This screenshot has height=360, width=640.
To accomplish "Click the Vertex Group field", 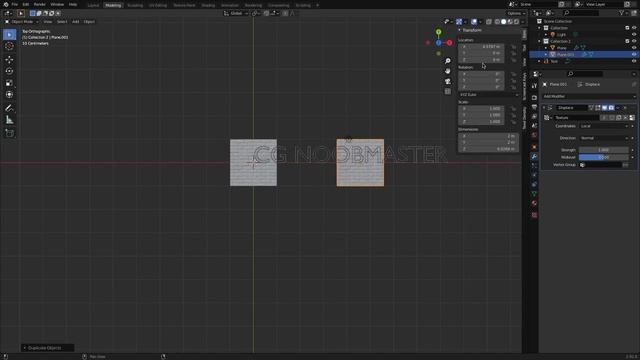I will click(601, 165).
